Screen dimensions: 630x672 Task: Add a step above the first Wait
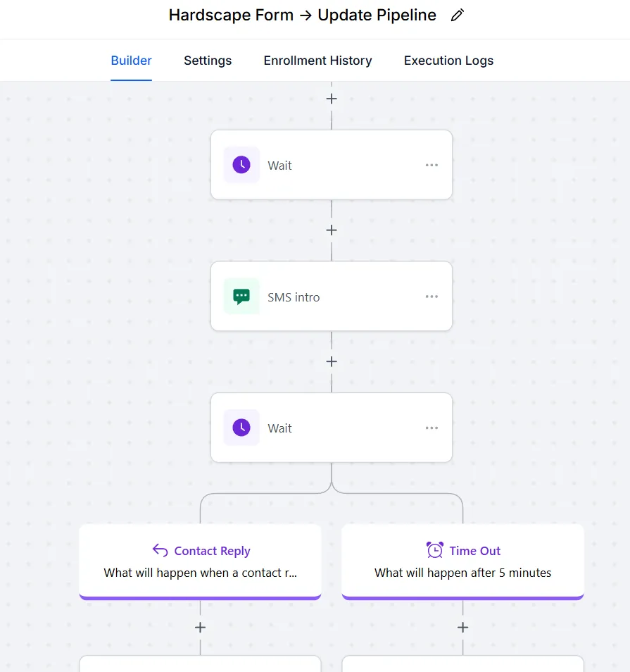click(x=332, y=99)
